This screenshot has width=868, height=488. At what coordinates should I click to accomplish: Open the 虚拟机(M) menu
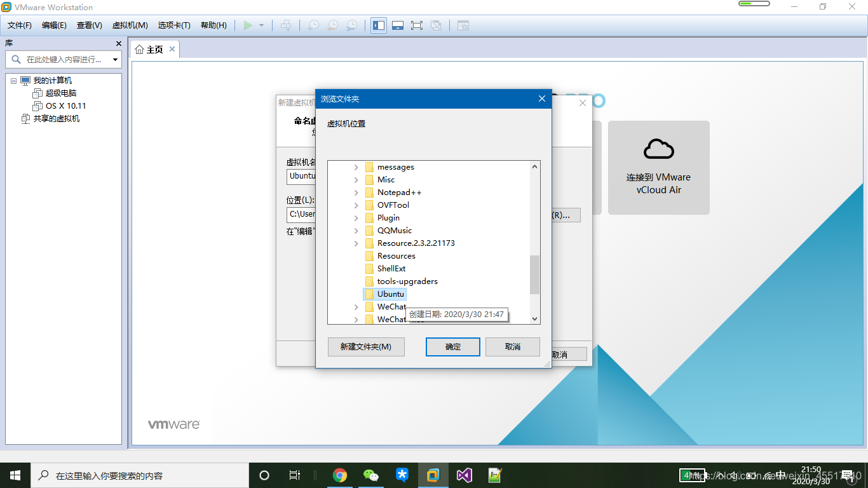coord(130,25)
